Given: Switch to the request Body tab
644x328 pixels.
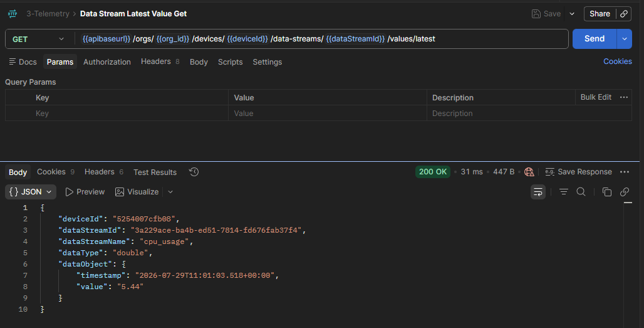Looking at the screenshot, I should coord(199,61).
